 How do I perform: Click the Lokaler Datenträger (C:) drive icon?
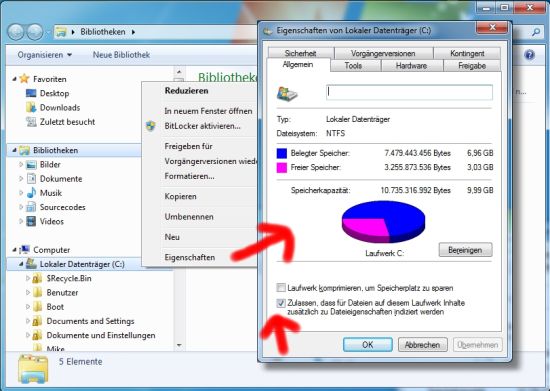(31, 264)
